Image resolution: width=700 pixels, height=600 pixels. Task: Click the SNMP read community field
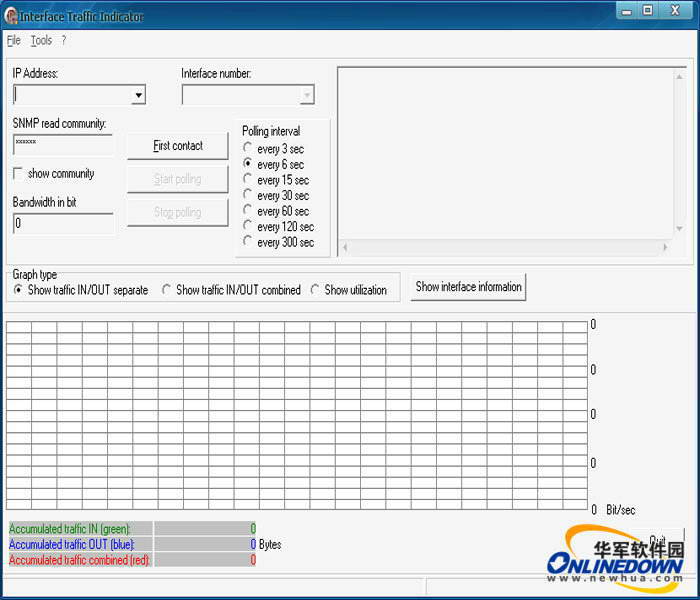[x=63, y=145]
